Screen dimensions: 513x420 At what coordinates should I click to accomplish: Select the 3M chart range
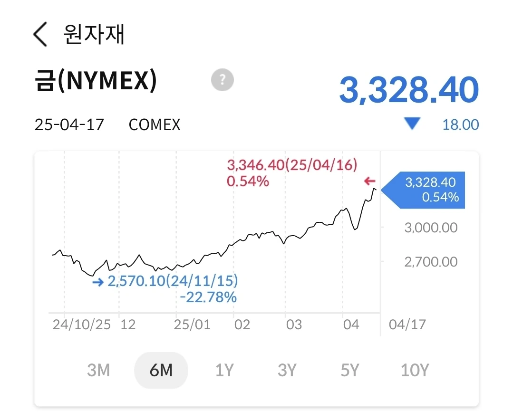[x=98, y=370]
